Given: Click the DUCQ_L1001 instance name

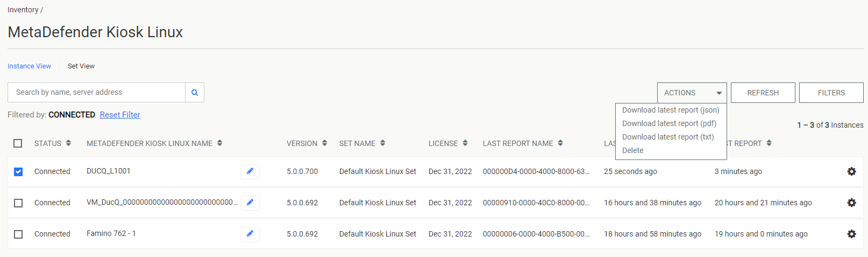Looking at the screenshot, I should tap(109, 171).
